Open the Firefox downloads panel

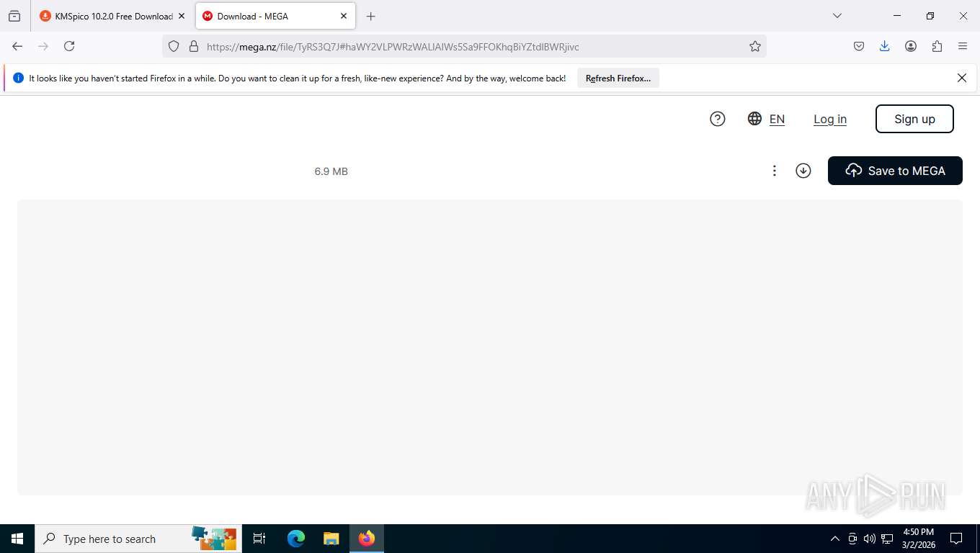(885, 46)
